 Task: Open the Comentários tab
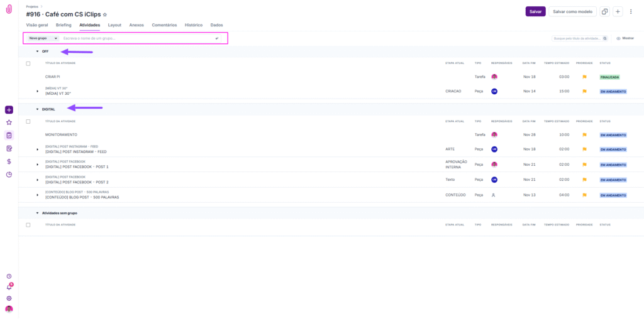click(164, 25)
